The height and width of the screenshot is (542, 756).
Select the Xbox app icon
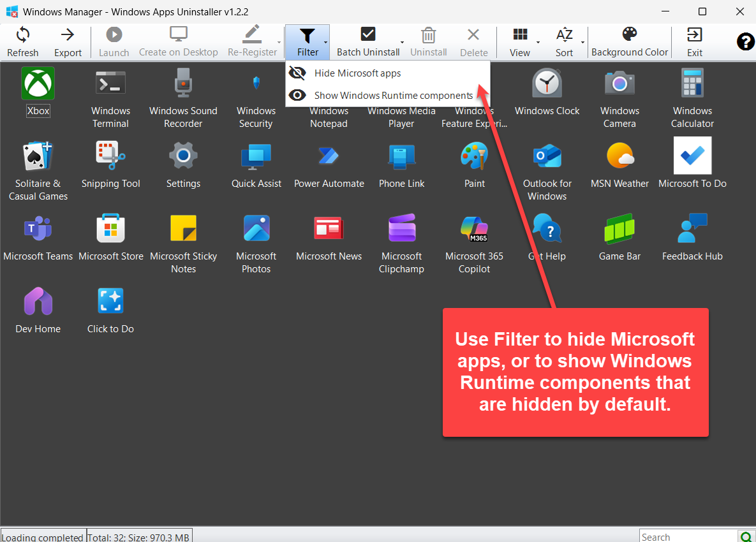pyautogui.click(x=38, y=84)
